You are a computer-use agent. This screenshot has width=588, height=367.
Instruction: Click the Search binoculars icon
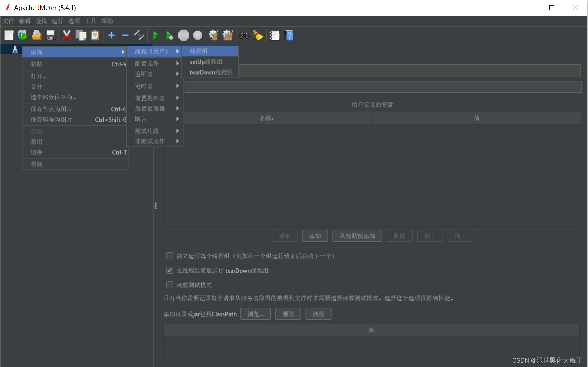click(244, 35)
